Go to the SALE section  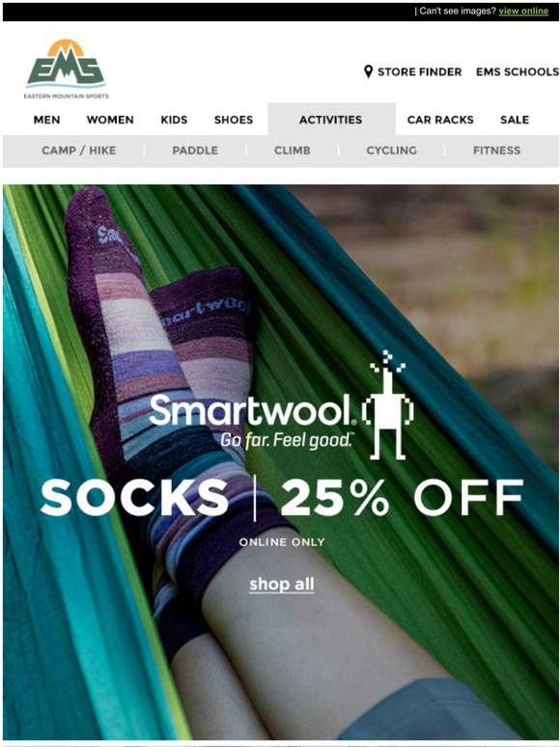[515, 120]
